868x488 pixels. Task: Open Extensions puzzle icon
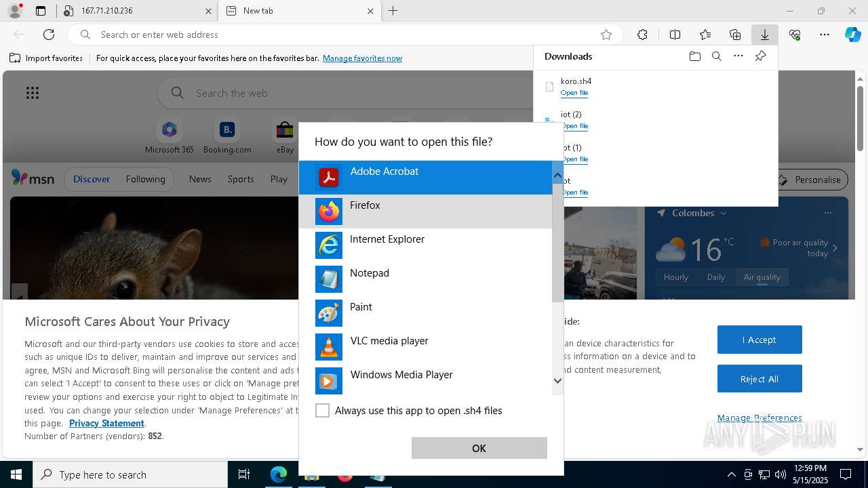pyautogui.click(x=642, y=35)
